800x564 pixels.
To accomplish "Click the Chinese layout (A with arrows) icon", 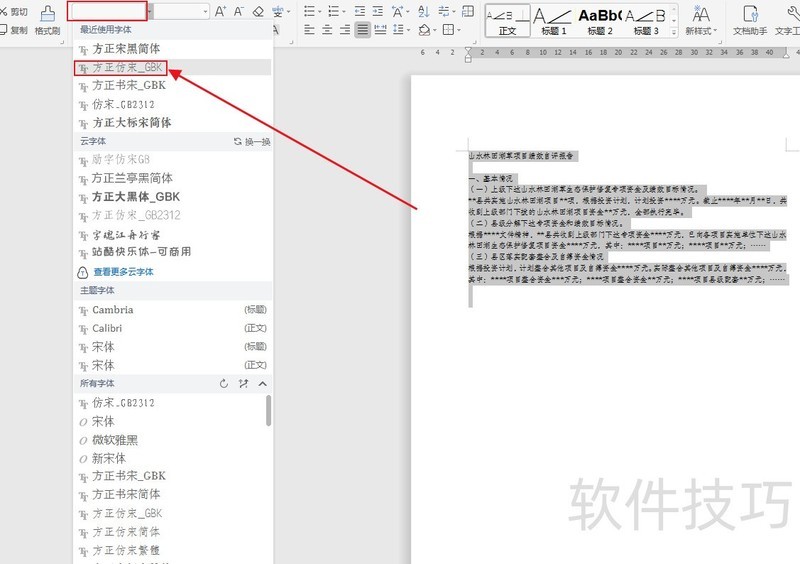I will click(397, 11).
